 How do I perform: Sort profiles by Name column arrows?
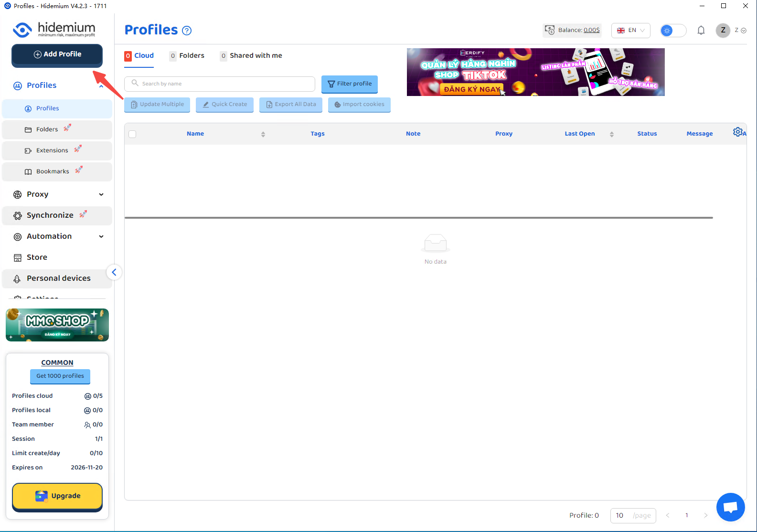pos(263,134)
